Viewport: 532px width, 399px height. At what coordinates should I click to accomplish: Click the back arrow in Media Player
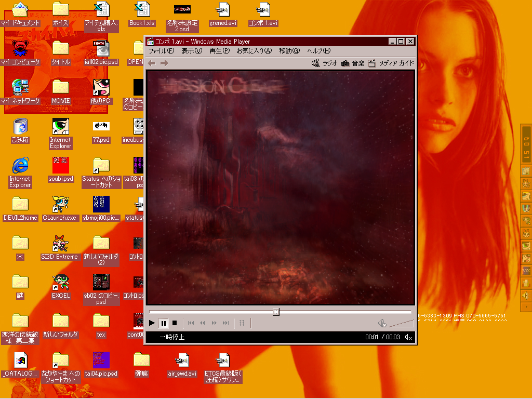152,63
